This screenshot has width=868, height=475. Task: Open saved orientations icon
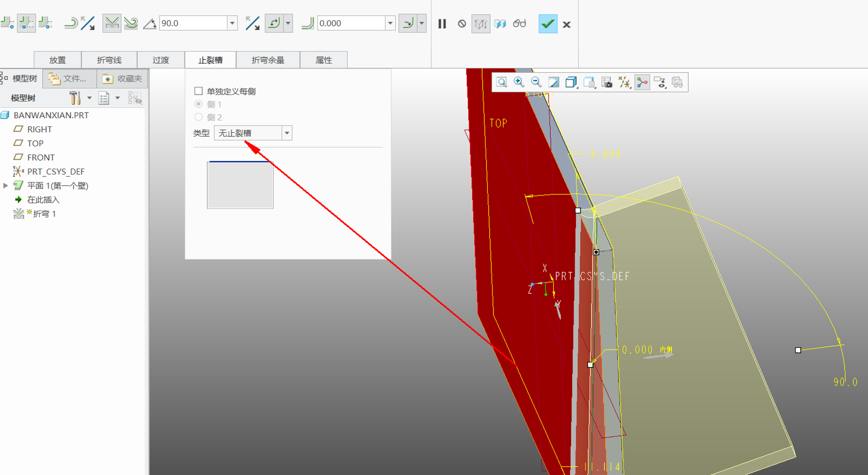coord(589,82)
